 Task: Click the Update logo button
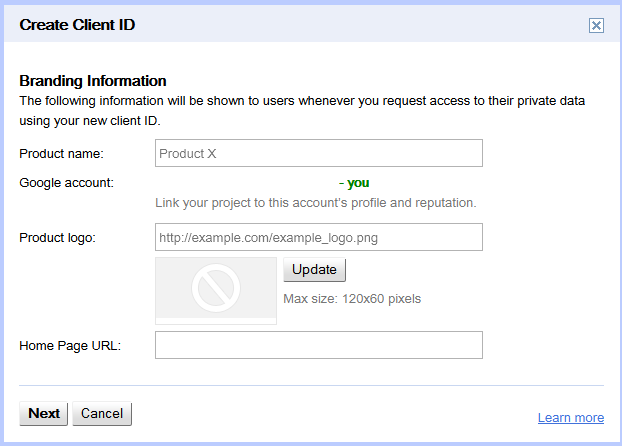(x=314, y=270)
